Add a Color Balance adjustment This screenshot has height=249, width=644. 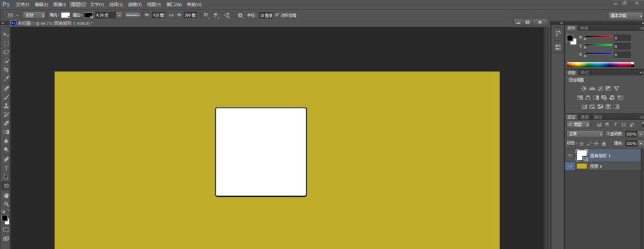coord(588,97)
